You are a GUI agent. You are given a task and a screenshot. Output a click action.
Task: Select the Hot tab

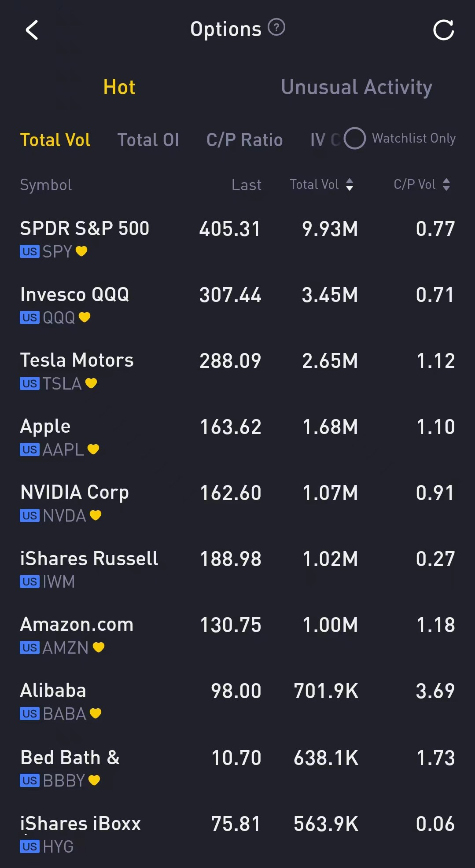point(119,87)
